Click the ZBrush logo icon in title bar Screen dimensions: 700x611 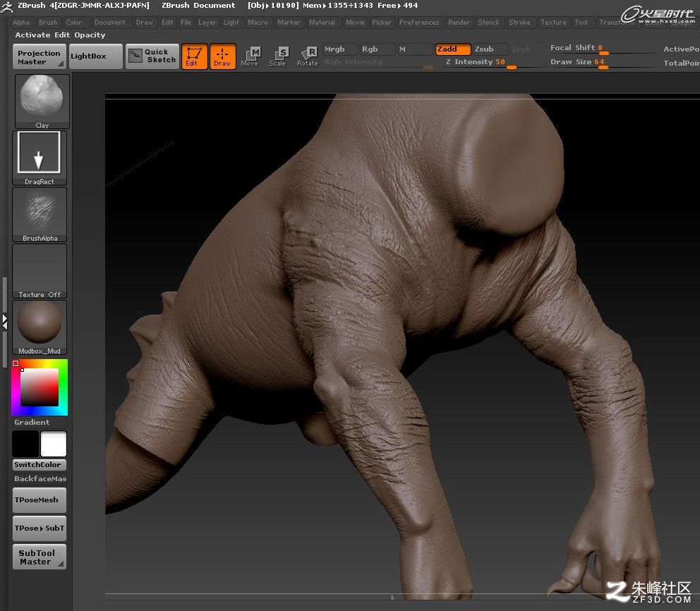click(x=6, y=6)
